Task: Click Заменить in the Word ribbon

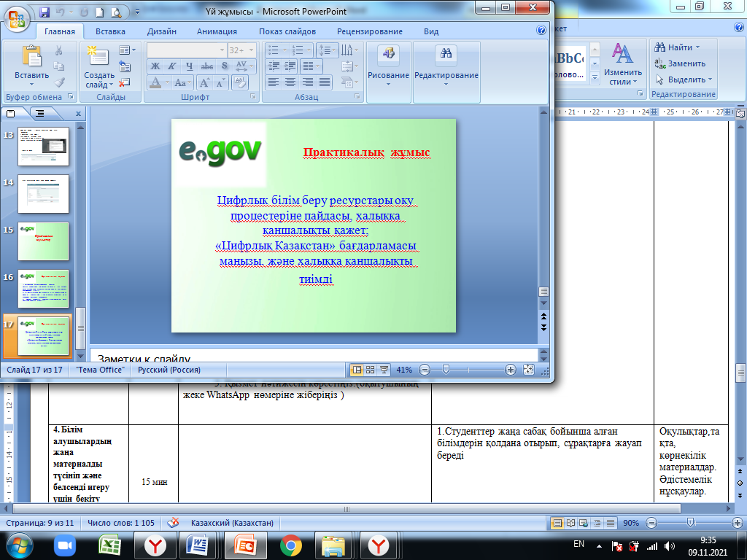Action: click(x=680, y=63)
